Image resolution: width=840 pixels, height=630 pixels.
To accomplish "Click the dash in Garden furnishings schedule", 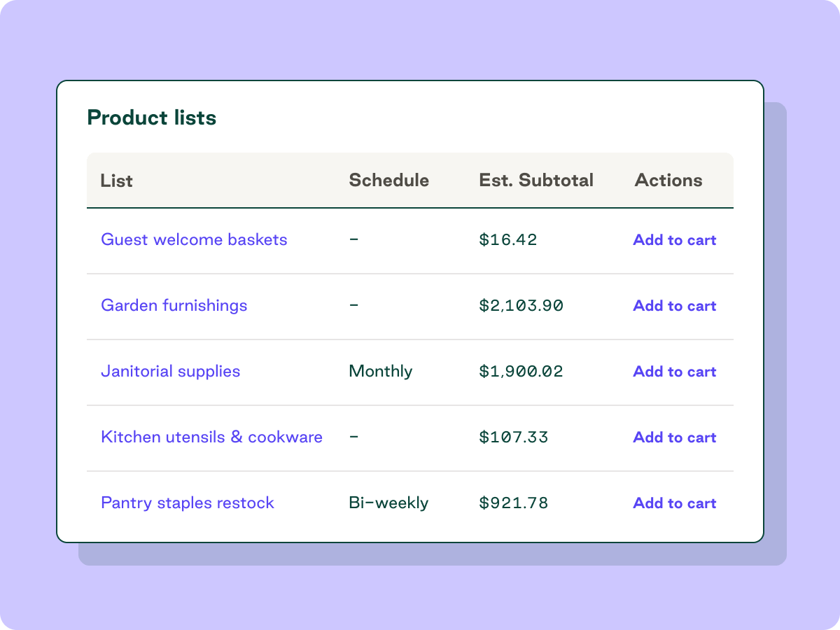I will (x=353, y=305).
